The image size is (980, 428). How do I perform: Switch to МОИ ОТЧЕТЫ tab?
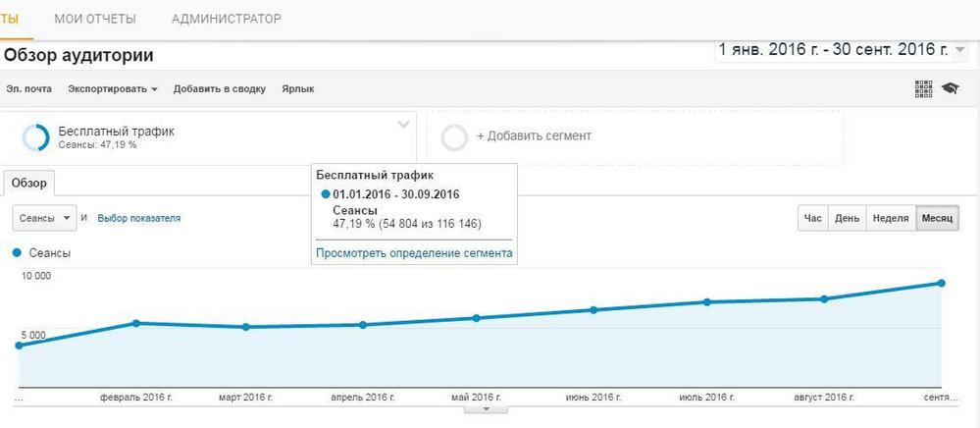[95, 19]
